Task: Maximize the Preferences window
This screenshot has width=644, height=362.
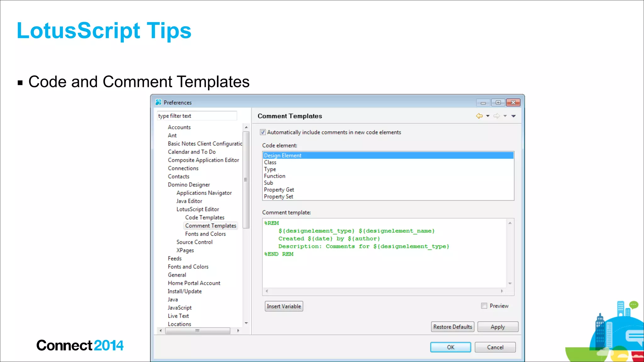Action: (x=498, y=103)
